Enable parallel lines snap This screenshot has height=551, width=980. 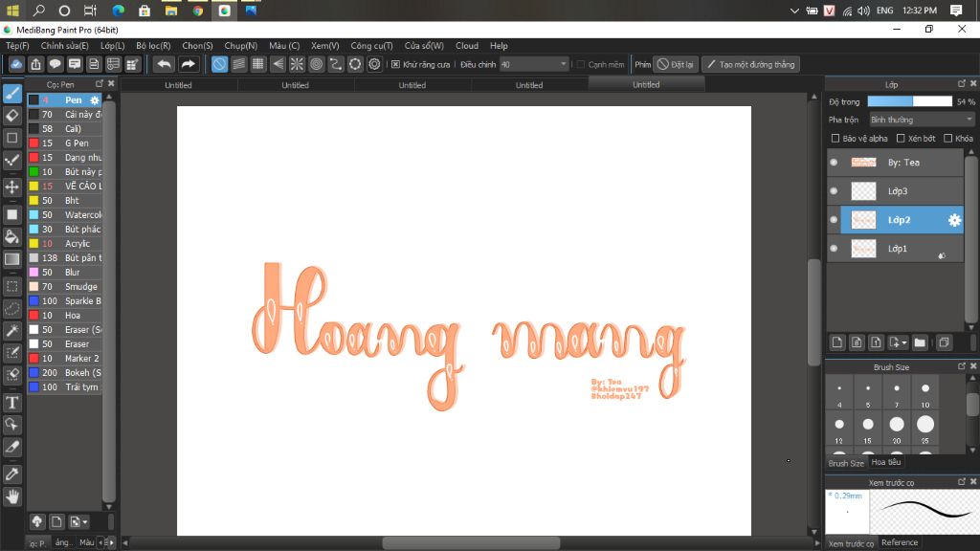(238, 64)
